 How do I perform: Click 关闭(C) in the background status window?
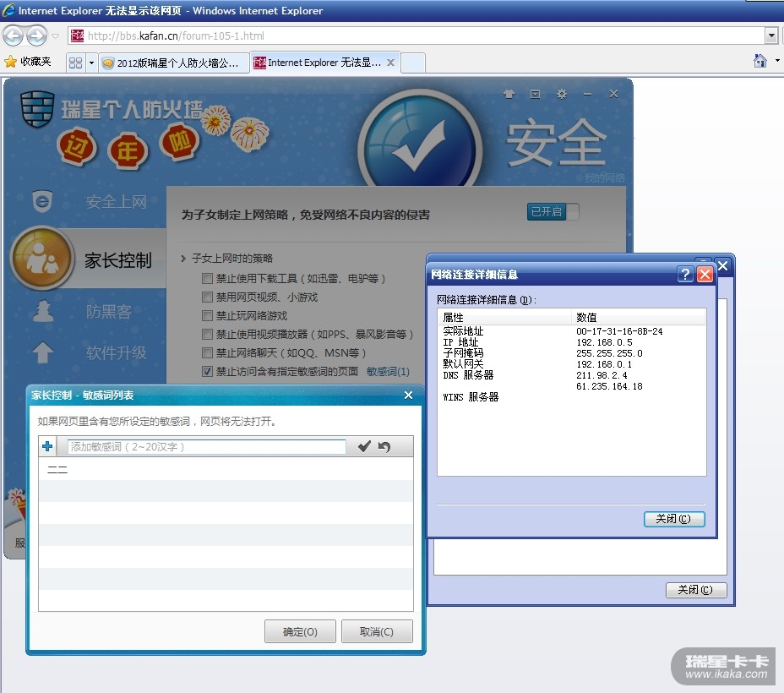(x=696, y=590)
